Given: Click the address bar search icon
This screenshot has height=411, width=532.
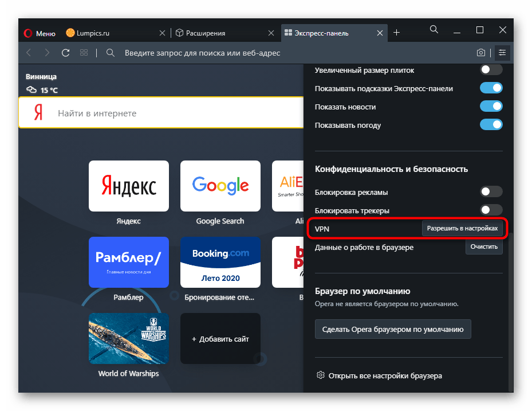Looking at the screenshot, I should [x=111, y=53].
